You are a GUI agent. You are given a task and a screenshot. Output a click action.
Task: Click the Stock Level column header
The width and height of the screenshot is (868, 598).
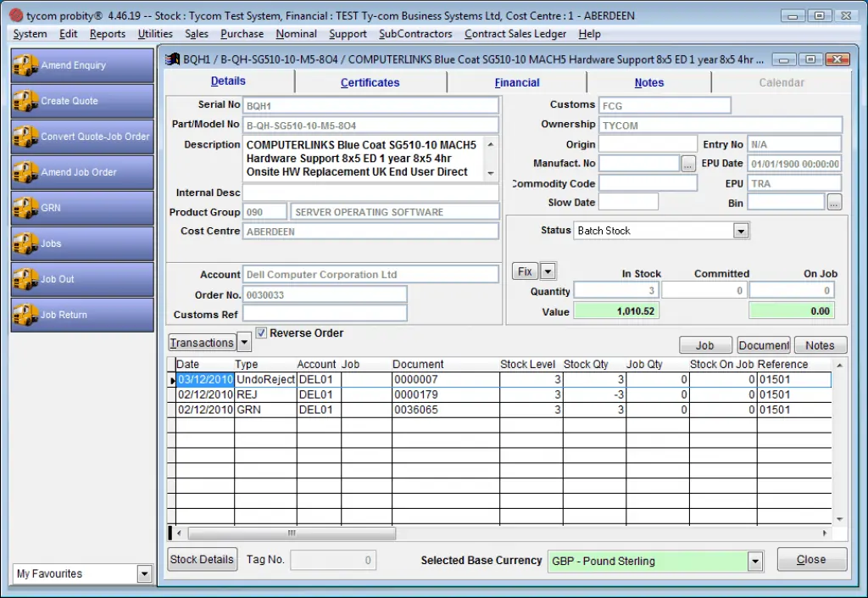[527, 365]
